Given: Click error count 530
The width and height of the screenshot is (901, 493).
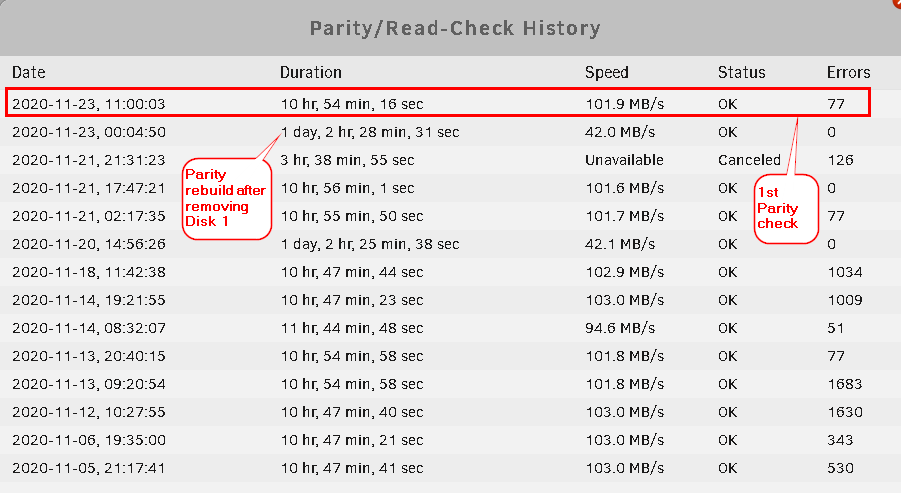Looking at the screenshot, I should click(x=840, y=469).
